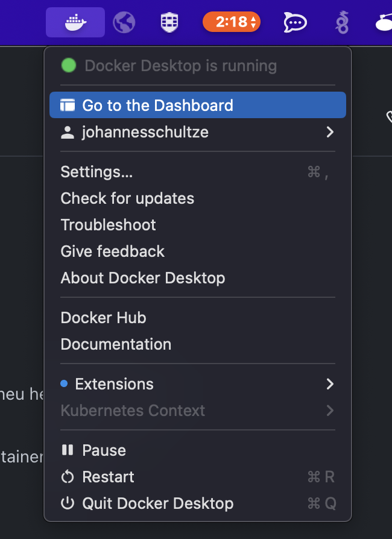Expand the Kubernetes Context submenu chevron
392x539 pixels.
pyautogui.click(x=330, y=411)
